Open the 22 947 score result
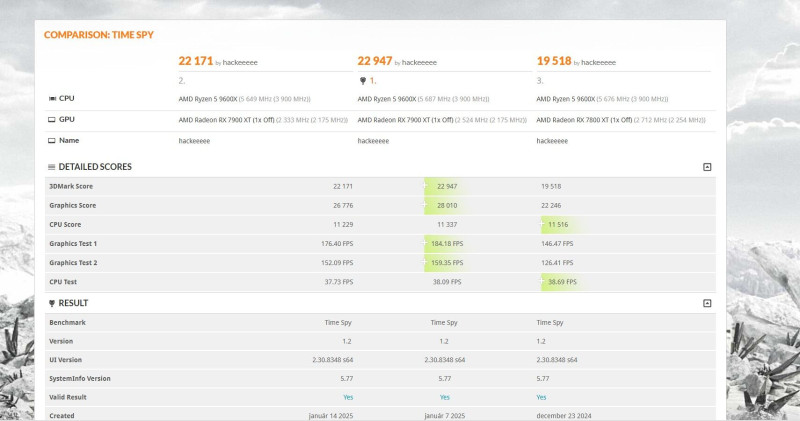The width and height of the screenshot is (800, 421). pos(374,61)
